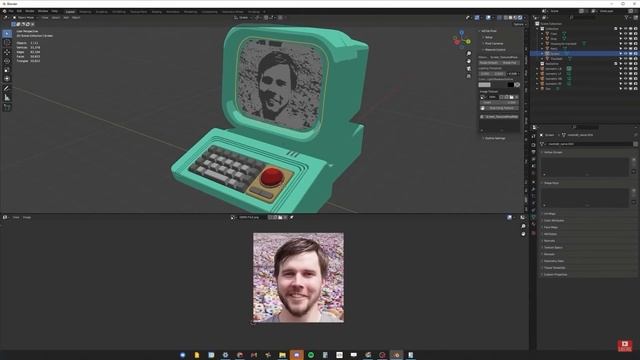Collapse the Vertex Groups panel
The width and height of the screenshot is (640, 360).
[x=553, y=152]
